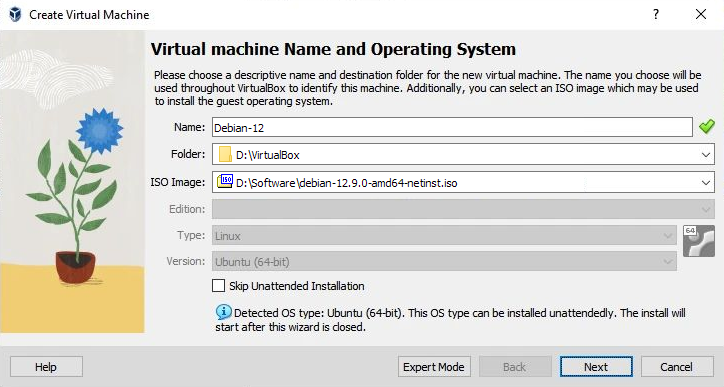Tick the Skip Unattended Installation checkbox

(218, 286)
